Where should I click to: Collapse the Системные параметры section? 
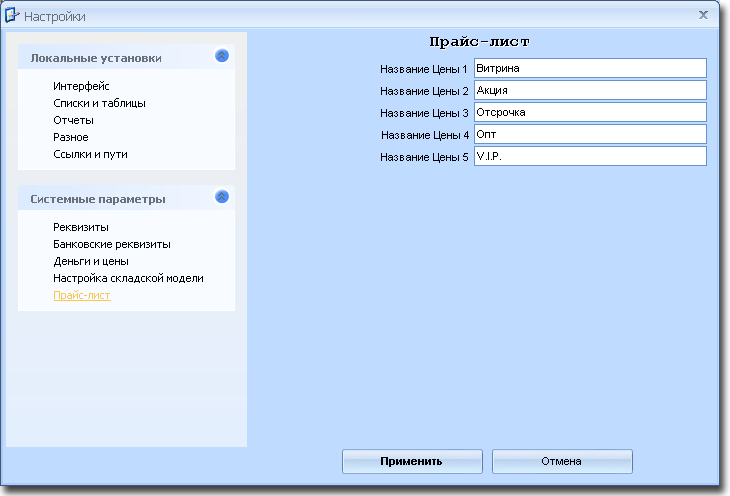[x=222, y=197]
